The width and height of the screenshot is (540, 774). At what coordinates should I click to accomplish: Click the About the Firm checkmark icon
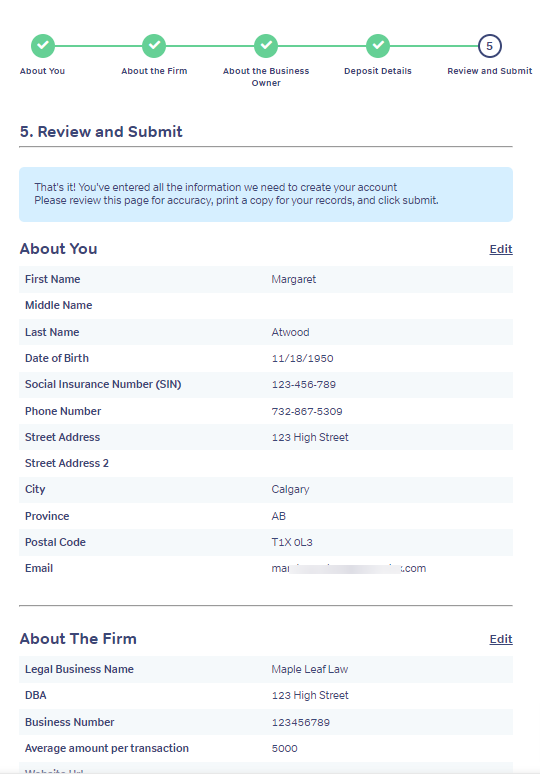pos(154,46)
